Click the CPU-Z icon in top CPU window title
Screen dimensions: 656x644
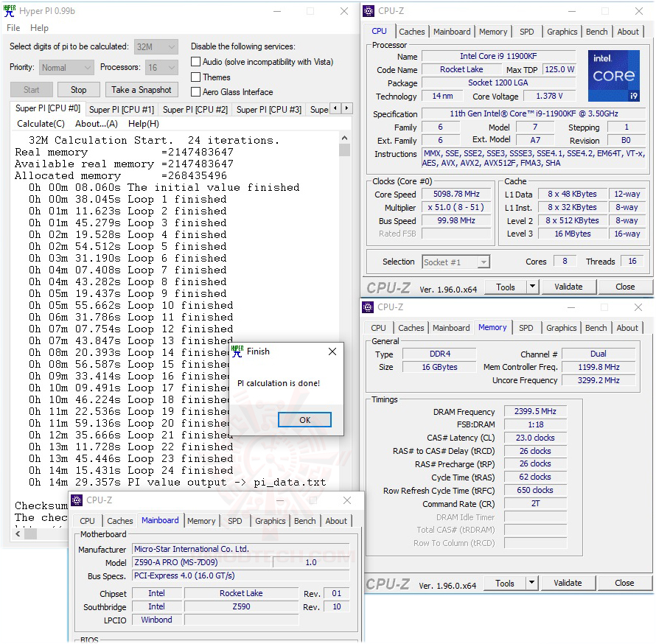tap(369, 11)
